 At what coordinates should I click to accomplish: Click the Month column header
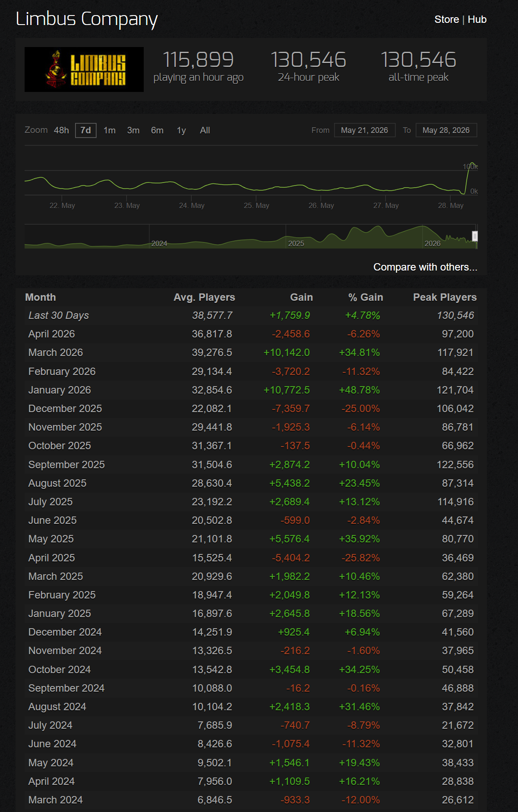(x=41, y=297)
